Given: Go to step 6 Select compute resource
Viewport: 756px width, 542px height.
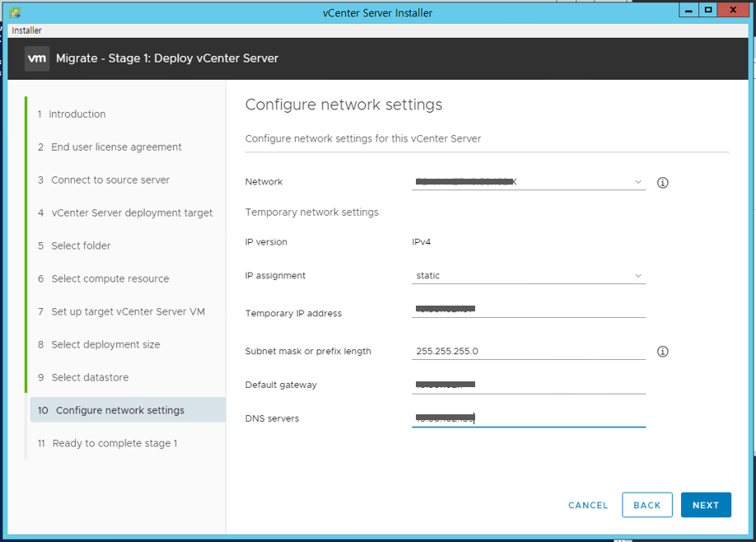Looking at the screenshot, I should 103,278.
